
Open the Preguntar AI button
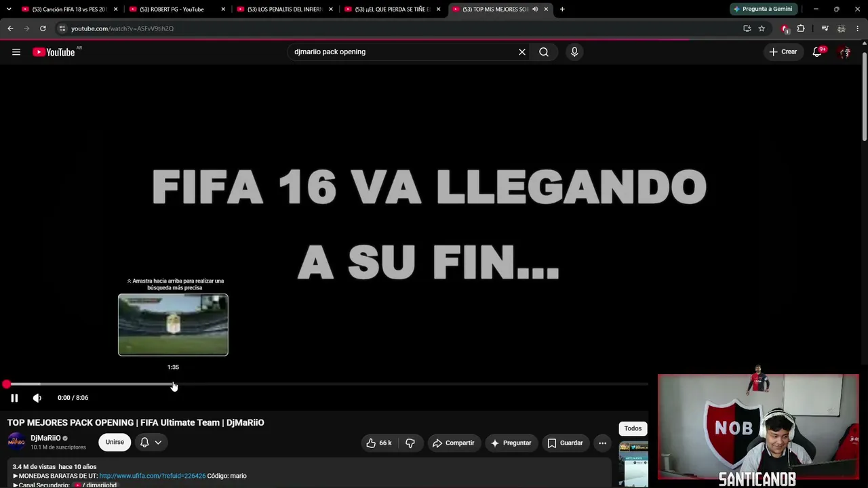[x=511, y=443]
